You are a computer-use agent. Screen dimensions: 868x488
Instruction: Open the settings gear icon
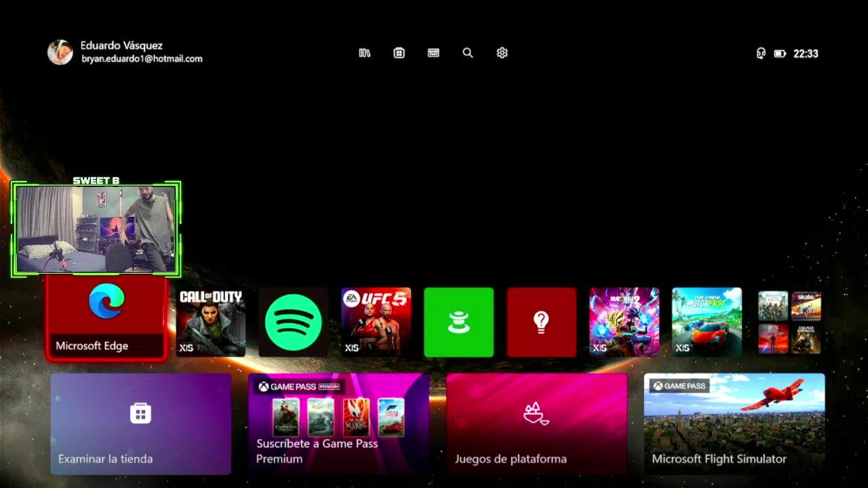[502, 53]
